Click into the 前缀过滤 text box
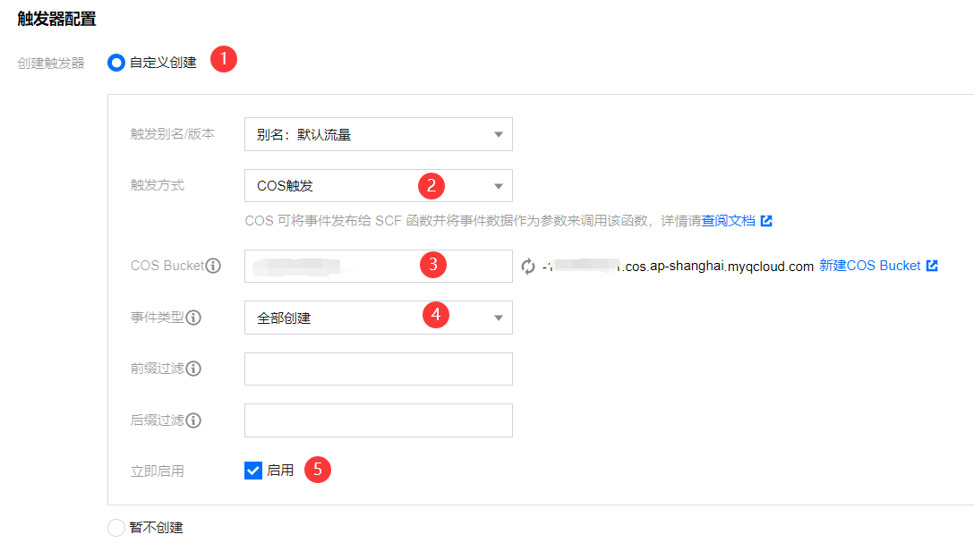Image resolution: width=974 pixels, height=560 pixels. 378,369
